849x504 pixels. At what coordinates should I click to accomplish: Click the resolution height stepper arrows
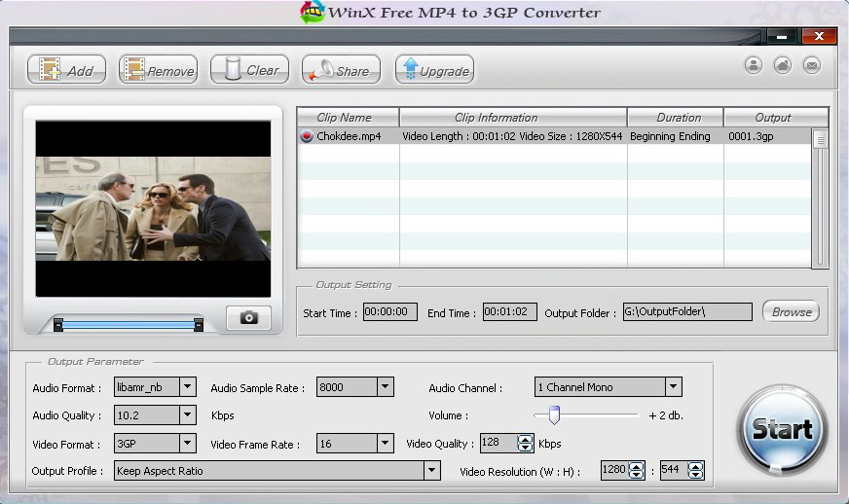point(696,471)
